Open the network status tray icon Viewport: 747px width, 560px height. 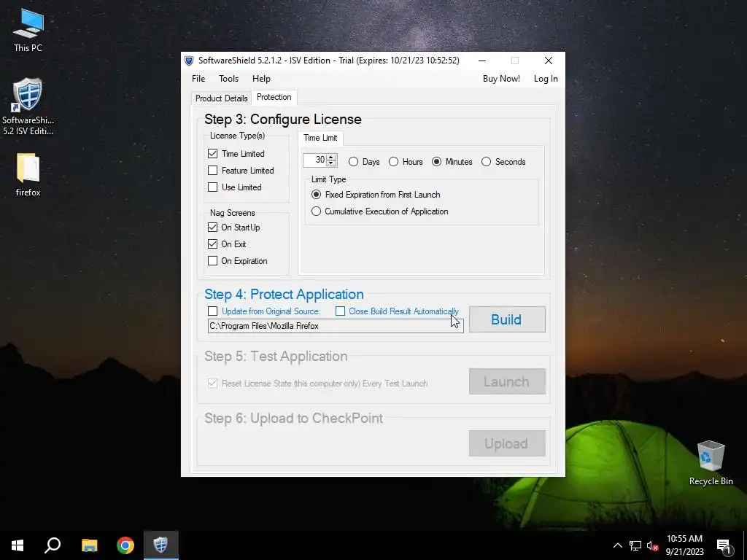(x=635, y=545)
